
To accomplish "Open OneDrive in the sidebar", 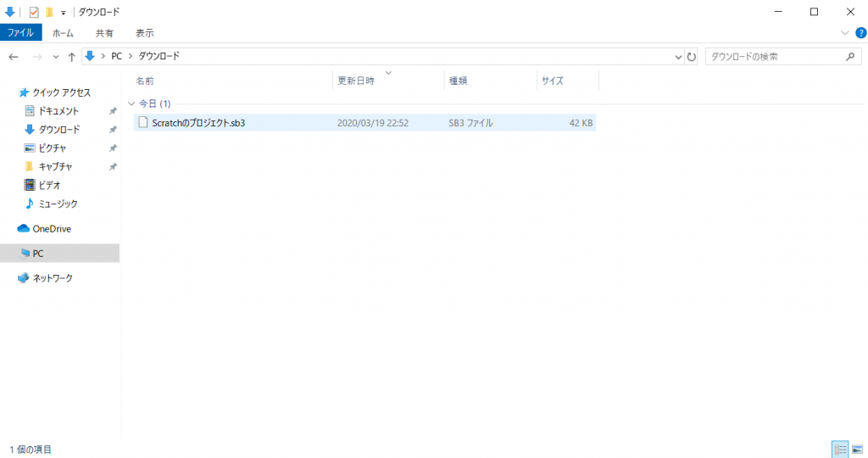I will (x=52, y=229).
